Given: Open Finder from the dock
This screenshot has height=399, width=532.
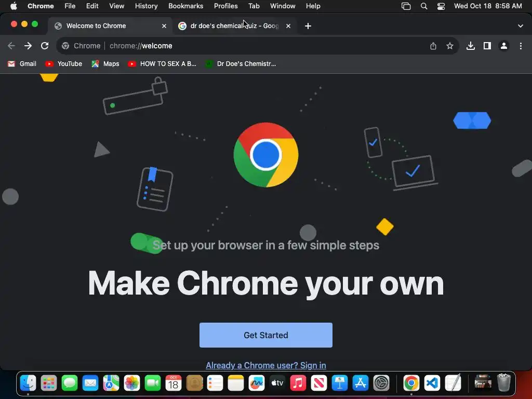Looking at the screenshot, I should 28,383.
